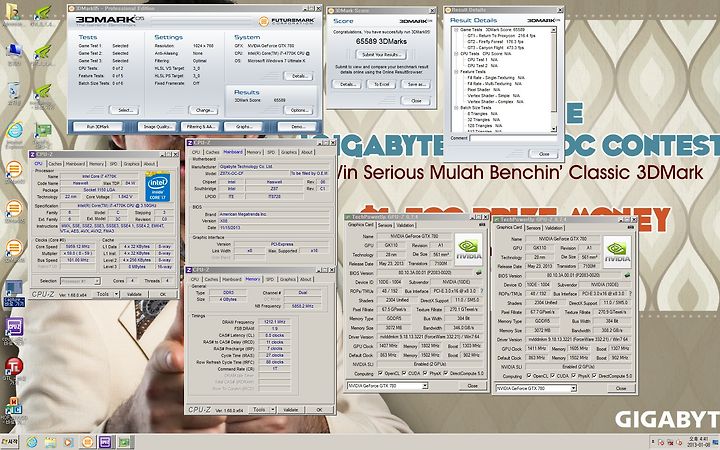720x450 pixels.
Task: Toggle the CUDA checkbox in the 1407 MHz GPU-Z window
Action: [x=404, y=374]
